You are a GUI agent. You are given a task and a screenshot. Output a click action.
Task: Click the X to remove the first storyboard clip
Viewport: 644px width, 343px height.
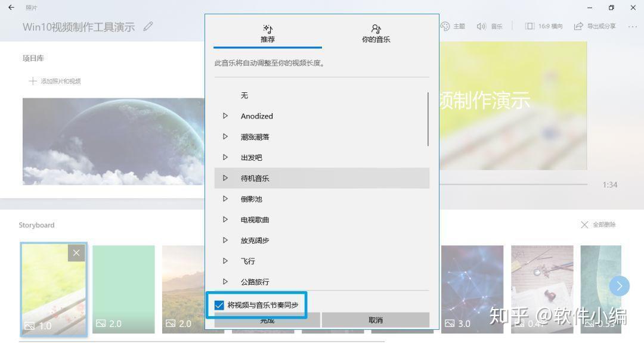pos(76,252)
